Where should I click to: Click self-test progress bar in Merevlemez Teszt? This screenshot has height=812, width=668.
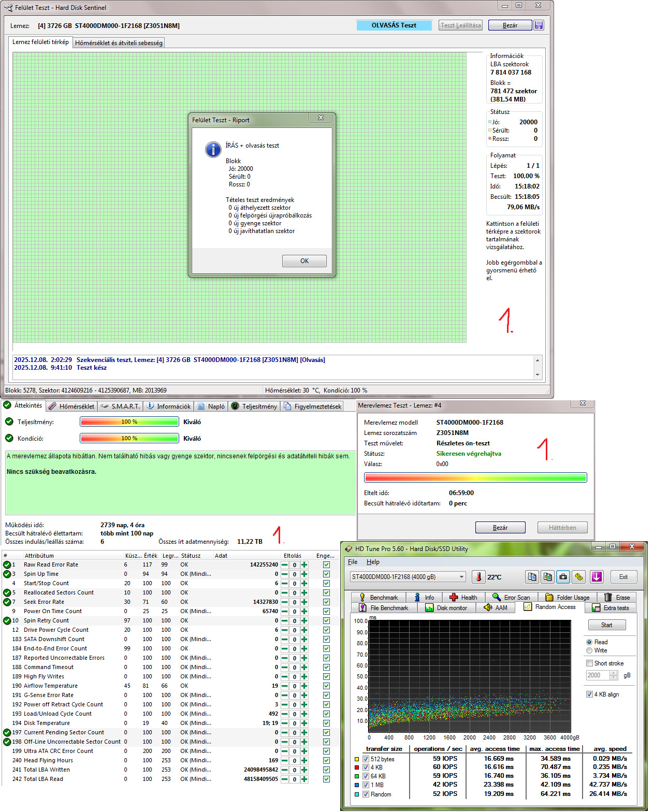[x=475, y=477]
